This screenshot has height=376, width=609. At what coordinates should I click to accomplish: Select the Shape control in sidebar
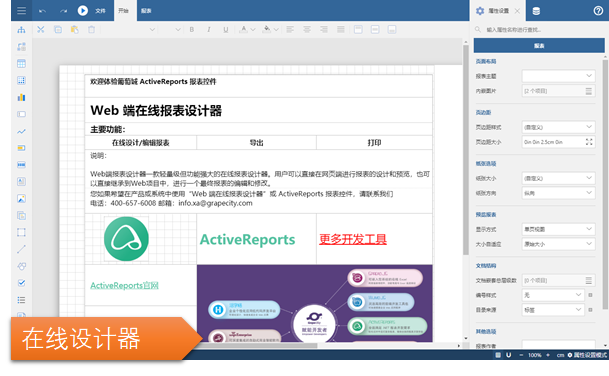click(x=21, y=266)
